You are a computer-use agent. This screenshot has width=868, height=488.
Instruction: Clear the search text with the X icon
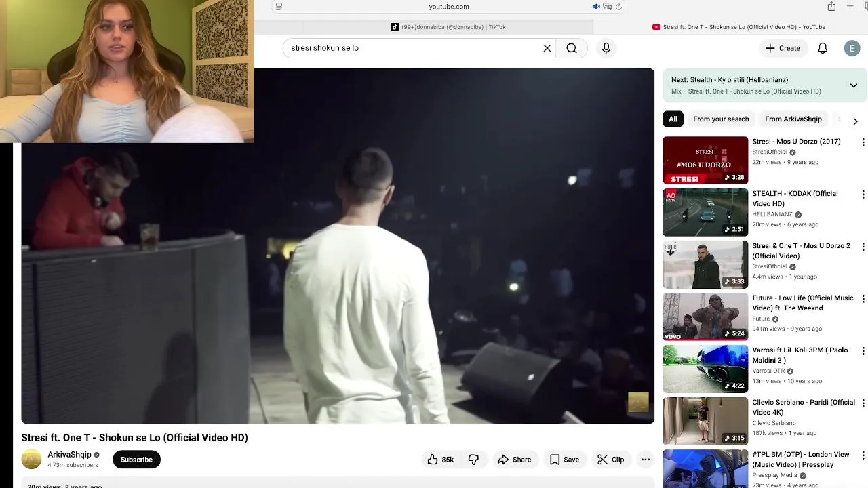547,48
